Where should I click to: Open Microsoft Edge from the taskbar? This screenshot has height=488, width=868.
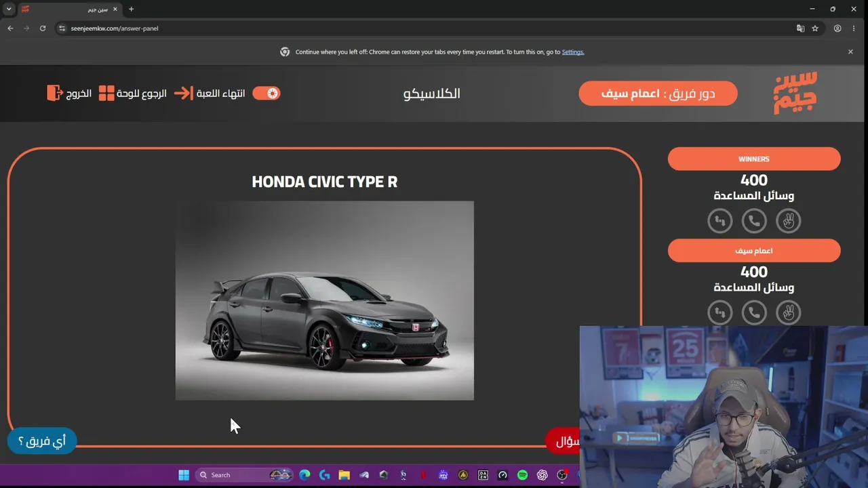click(x=304, y=475)
